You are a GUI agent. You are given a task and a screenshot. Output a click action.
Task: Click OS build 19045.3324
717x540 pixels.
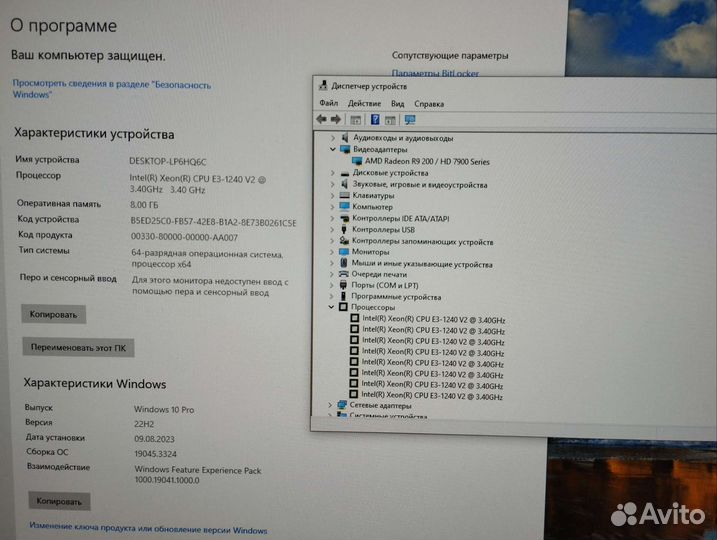155,454
